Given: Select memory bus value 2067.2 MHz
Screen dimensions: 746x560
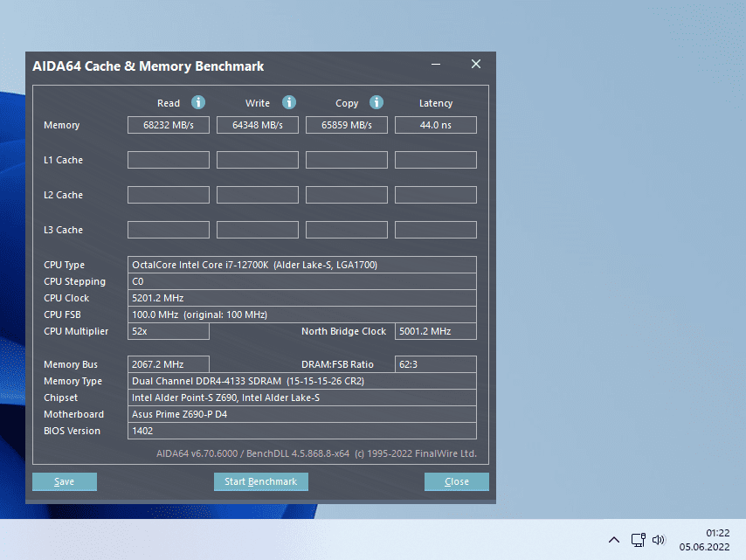Looking at the screenshot, I should click(x=169, y=364).
